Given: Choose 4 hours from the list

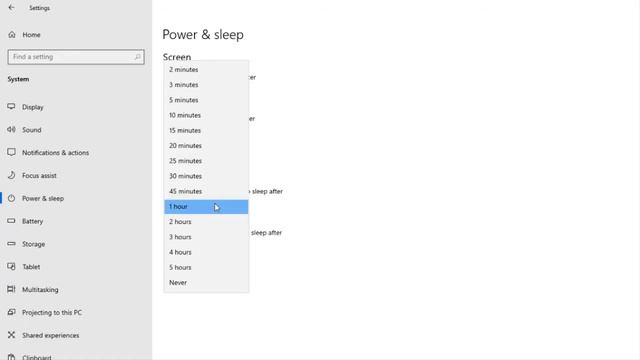Looking at the screenshot, I should click(206, 252).
